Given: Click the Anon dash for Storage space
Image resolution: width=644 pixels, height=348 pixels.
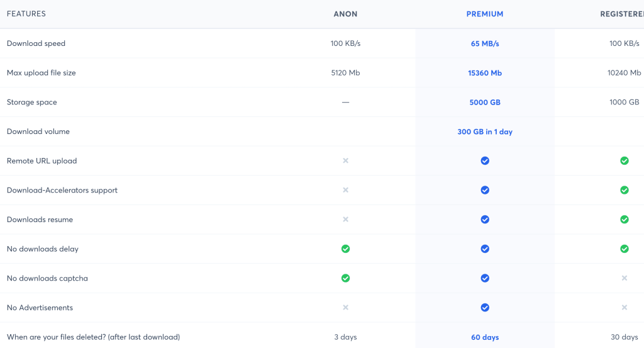Looking at the screenshot, I should pyautogui.click(x=345, y=102).
